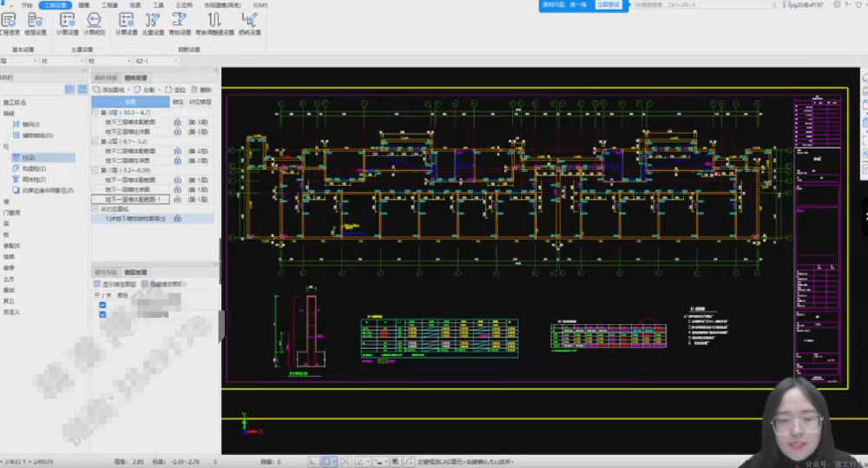868x468 pixels.
Task: Select 辅助轴线(O) auxiliary axis item
Action: [x=33, y=135]
